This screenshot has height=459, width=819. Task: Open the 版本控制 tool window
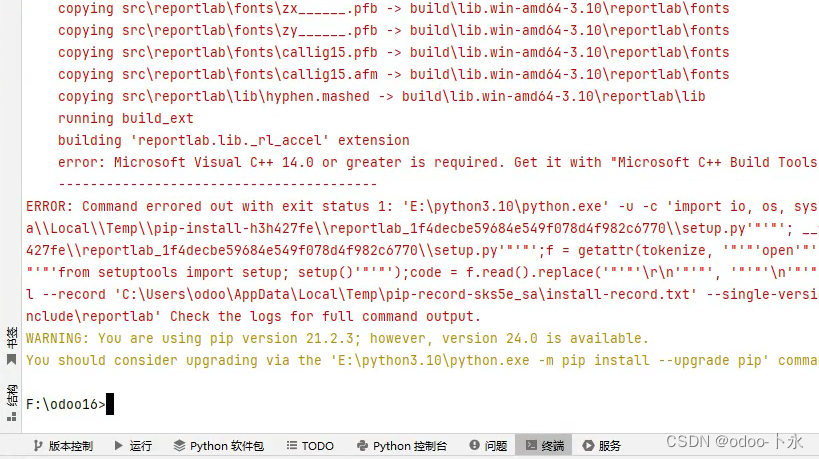click(63, 445)
